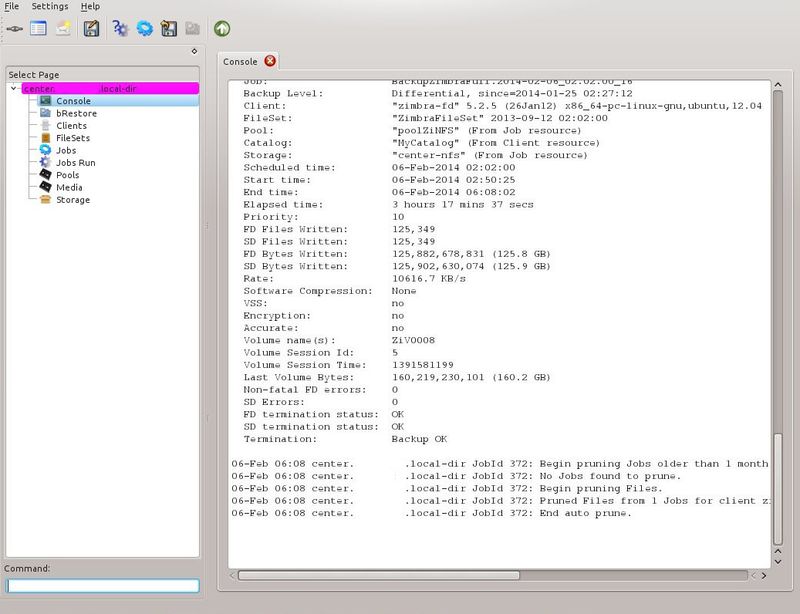Click the Command input field
The width and height of the screenshot is (800, 614).
[x=103, y=586]
